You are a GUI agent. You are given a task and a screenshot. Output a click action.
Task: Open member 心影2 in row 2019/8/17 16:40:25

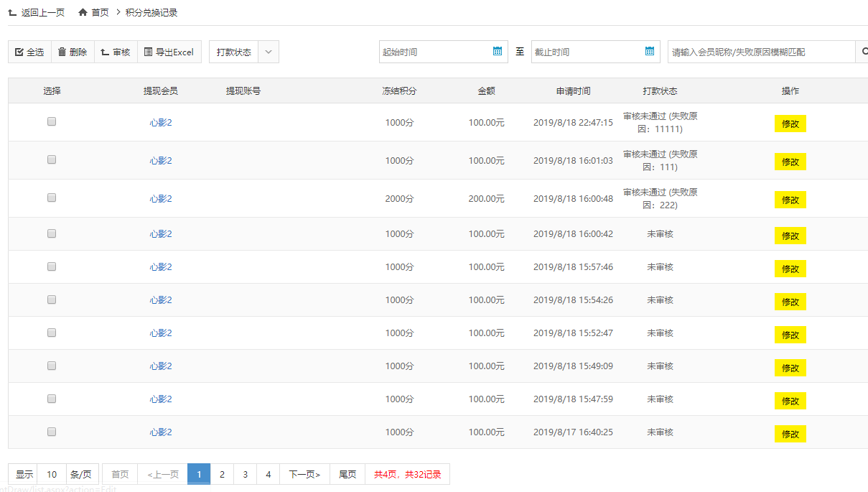pos(161,432)
